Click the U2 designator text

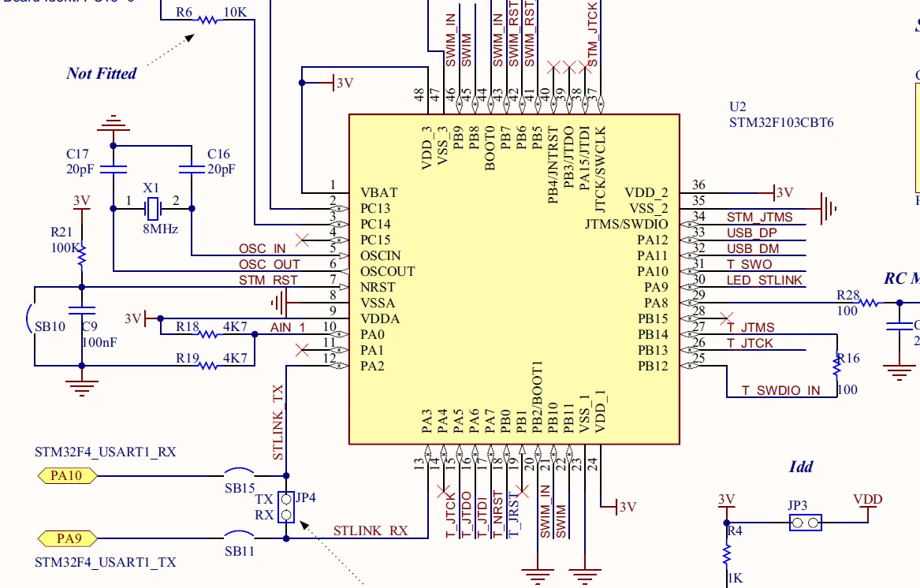pos(738,107)
